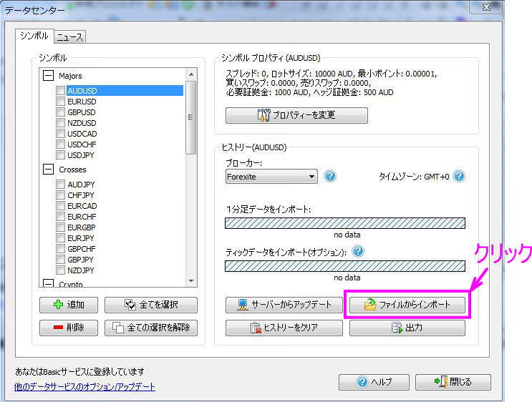Screen dimensions: 532x402
Task: Click the icon on 全ての選択を解除
Action: pyautogui.click(x=118, y=328)
